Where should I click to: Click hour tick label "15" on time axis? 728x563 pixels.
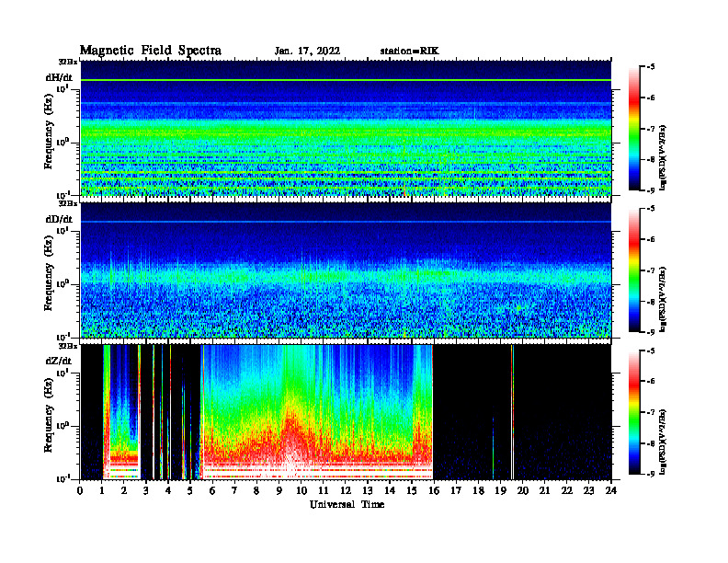pyautogui.click(x=412, y=490)
